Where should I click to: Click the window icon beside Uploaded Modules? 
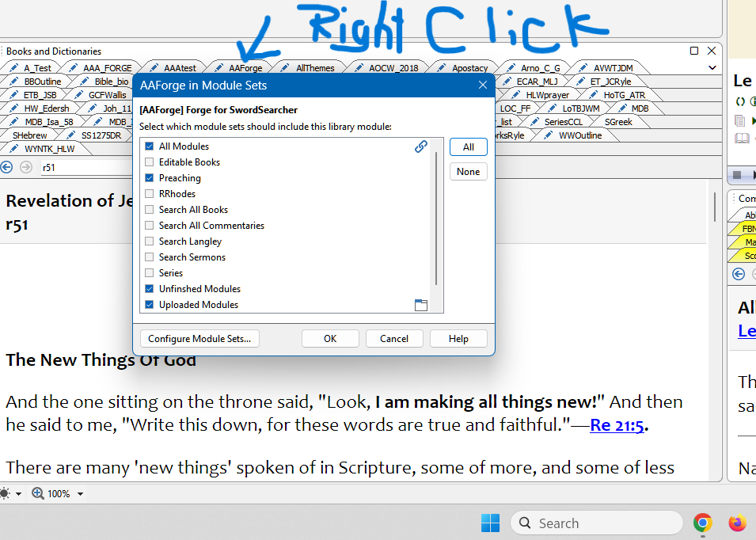(421, 305)
